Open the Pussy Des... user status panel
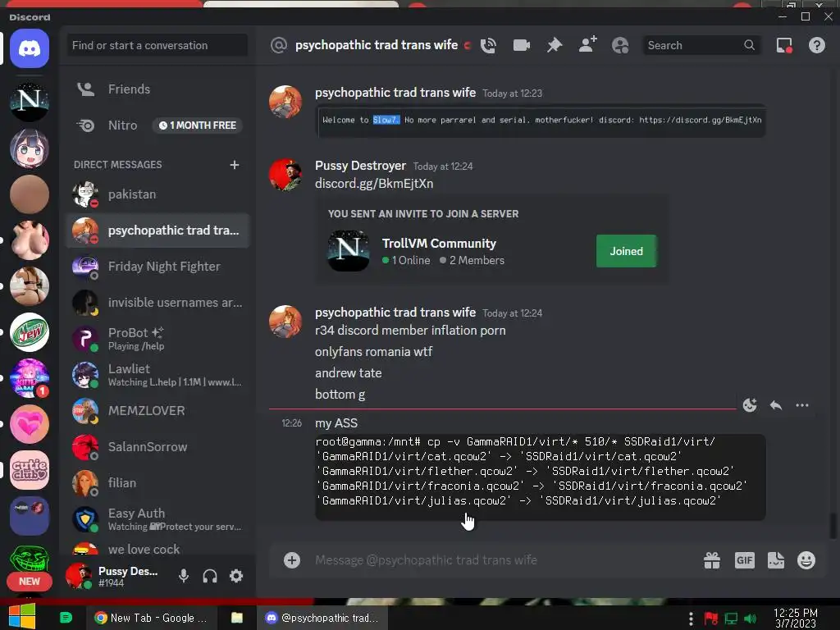 [114, 577]
